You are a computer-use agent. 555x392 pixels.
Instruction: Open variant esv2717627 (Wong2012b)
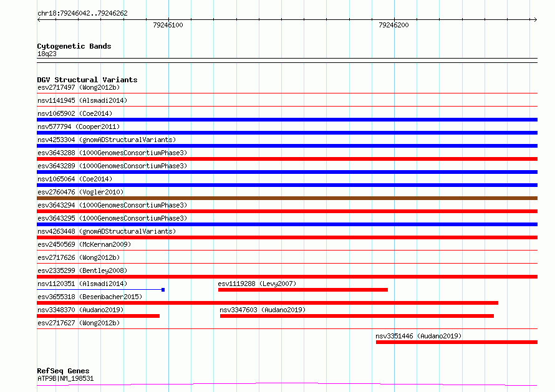[79, 323]
